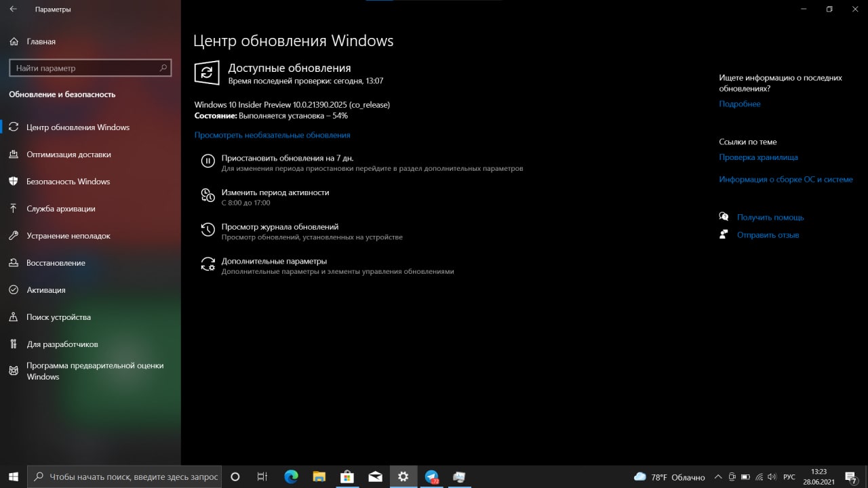Open Информация о сборке ОС и системе
Screen dimensions: 868x488
pyautogui.click(x=786, y=179)
